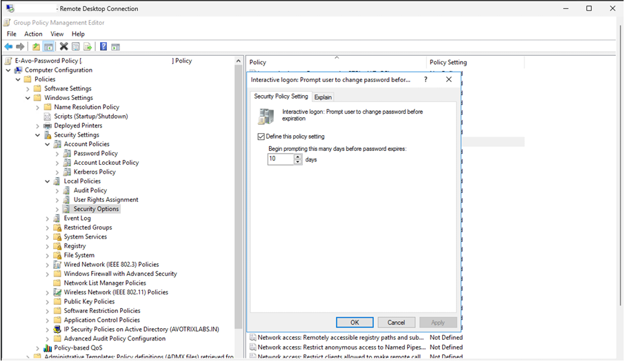Open the Action menu
The image size is (625, 364).
[x=33, y=34]
